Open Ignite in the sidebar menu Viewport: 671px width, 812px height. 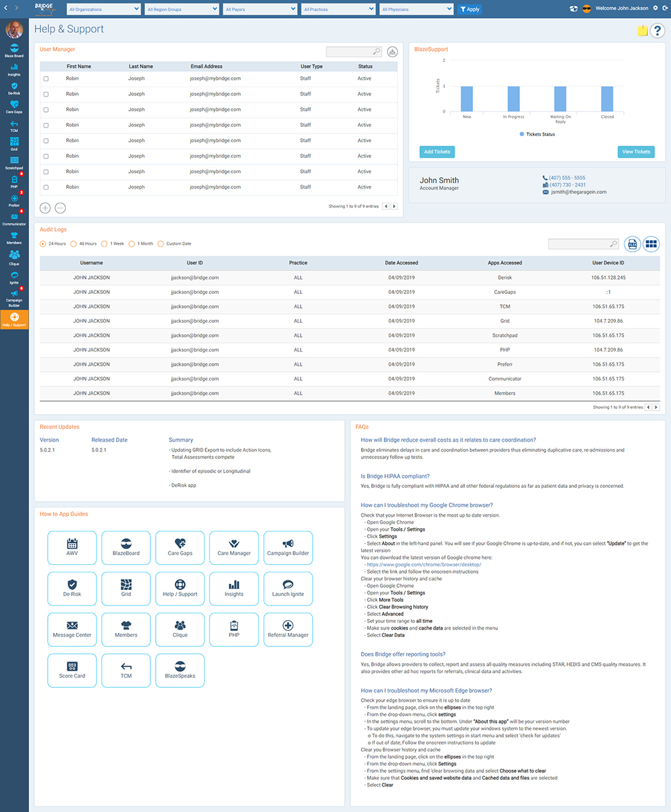click(14, 277)
